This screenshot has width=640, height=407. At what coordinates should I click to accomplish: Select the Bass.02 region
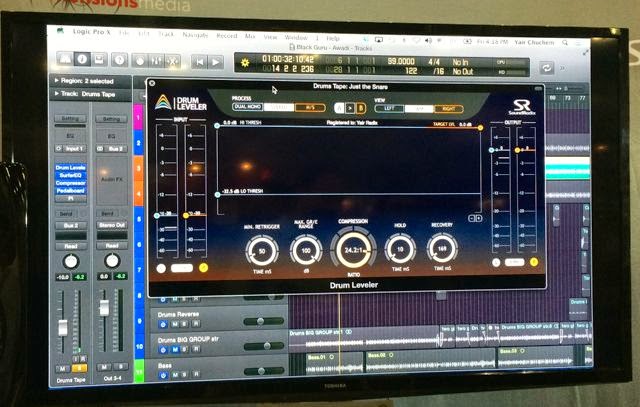430,362
